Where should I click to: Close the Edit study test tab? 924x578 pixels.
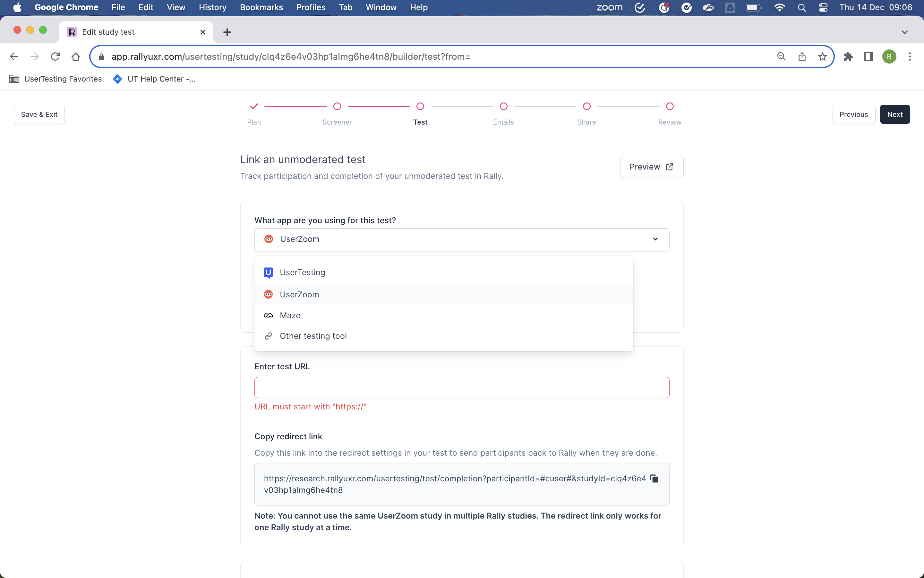pos(203,32)
